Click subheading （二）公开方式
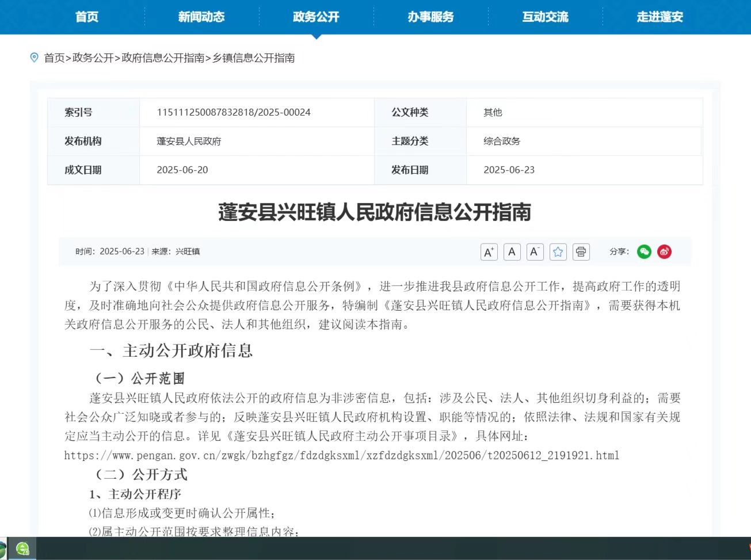This screenshot has width=751, height=560. pyautogui.click(x=139, y=475)
